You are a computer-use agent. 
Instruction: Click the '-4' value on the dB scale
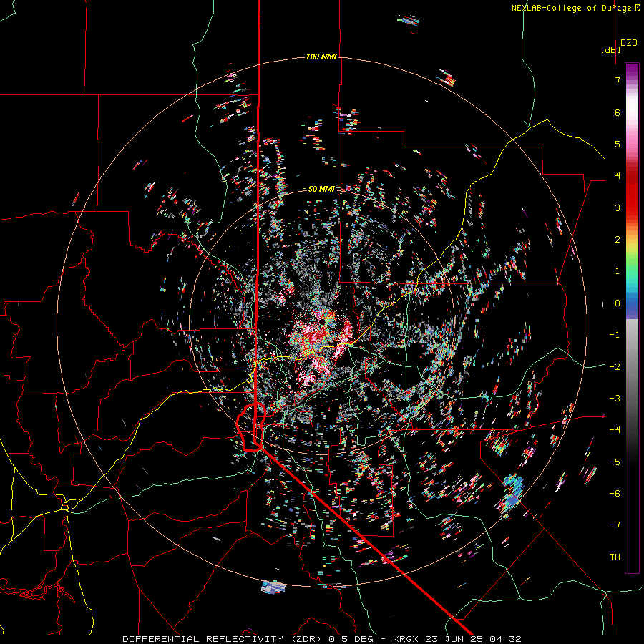(x=615, y=430)
